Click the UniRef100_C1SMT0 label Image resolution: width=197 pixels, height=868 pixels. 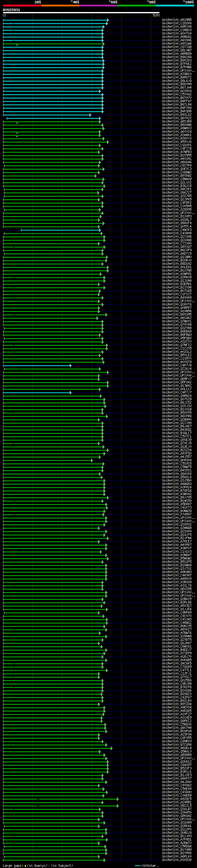(177, 359)
